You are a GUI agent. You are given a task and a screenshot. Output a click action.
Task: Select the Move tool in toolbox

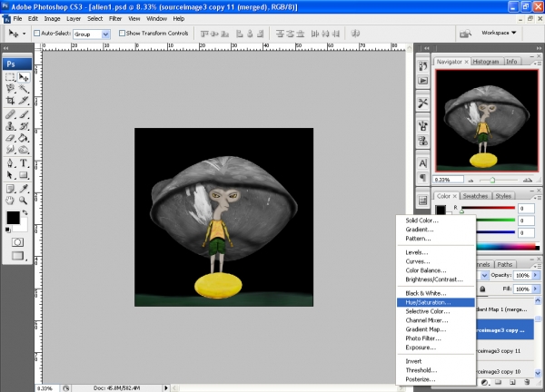coord(24,77)
